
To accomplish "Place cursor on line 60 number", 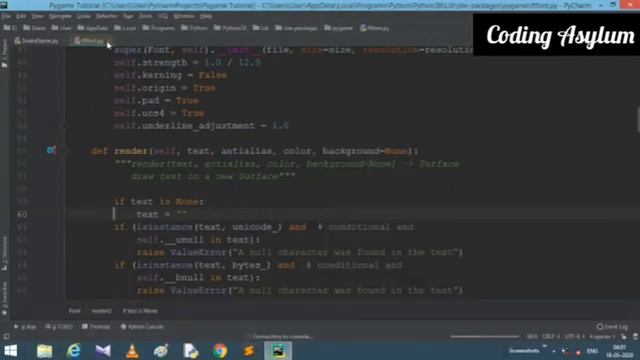I will [x=22, y=214].
